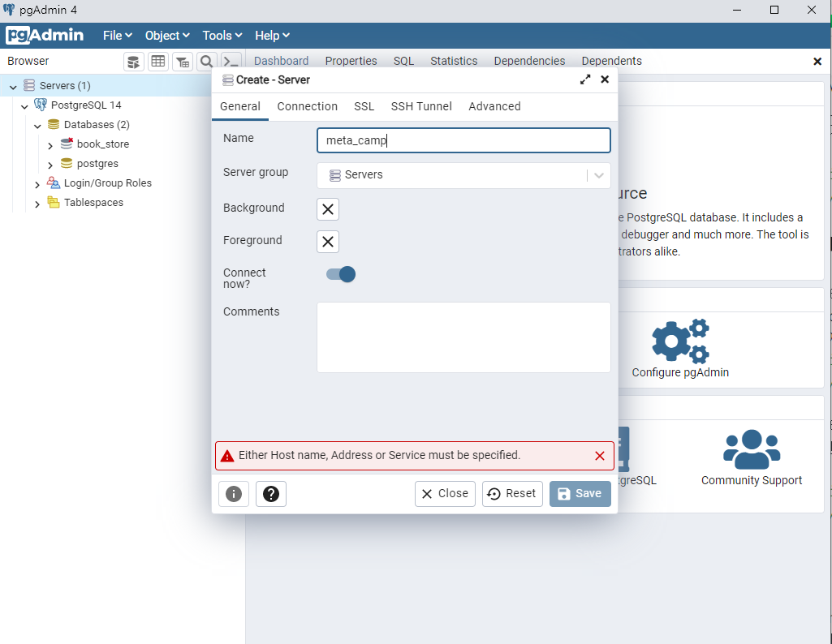
Task: Click the Comments text area
Action: [463, 337]
